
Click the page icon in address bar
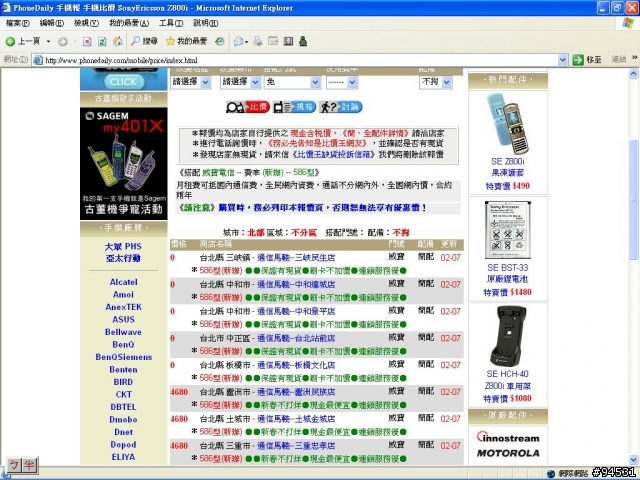click(x=38, y=60)
